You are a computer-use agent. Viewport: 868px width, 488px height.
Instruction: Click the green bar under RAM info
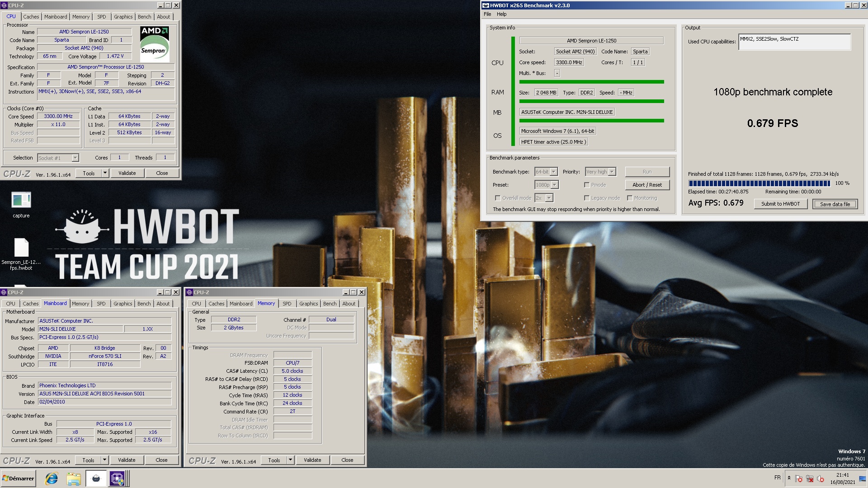click(x=591, y=101)
